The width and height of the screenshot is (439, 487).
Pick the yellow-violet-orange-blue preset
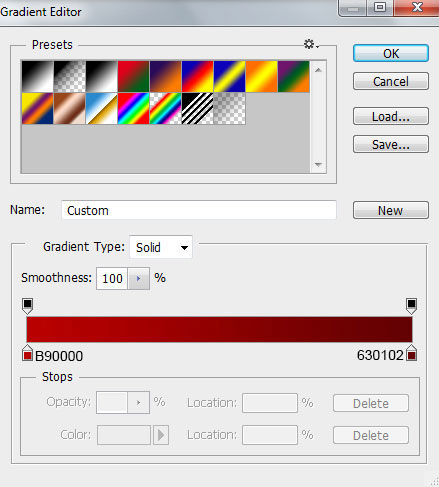tap(37, 108)
